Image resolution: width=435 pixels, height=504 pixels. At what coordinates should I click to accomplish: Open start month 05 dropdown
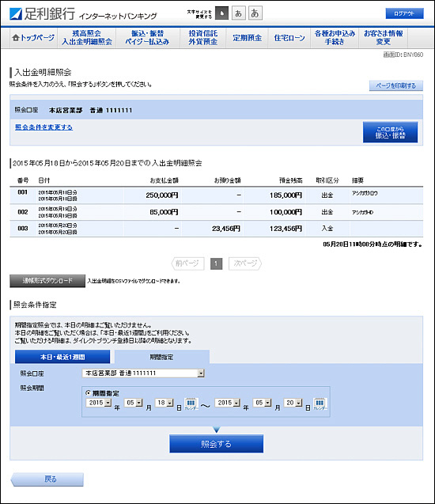tap(134, 403)
